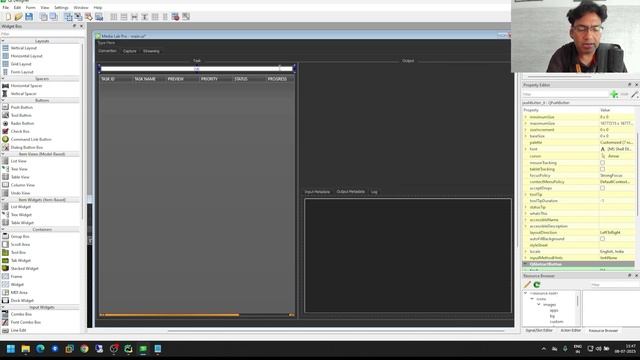Apply Lay Out Horizontally from the toolbar
The width and height of the screenshot is (640, 360).
[x=114, y=17]
